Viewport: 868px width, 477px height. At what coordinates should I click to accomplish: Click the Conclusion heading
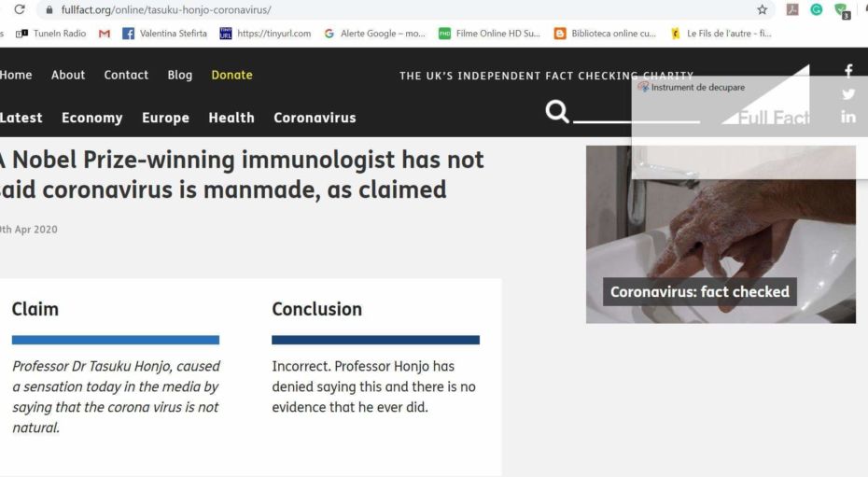coord(316,309)
